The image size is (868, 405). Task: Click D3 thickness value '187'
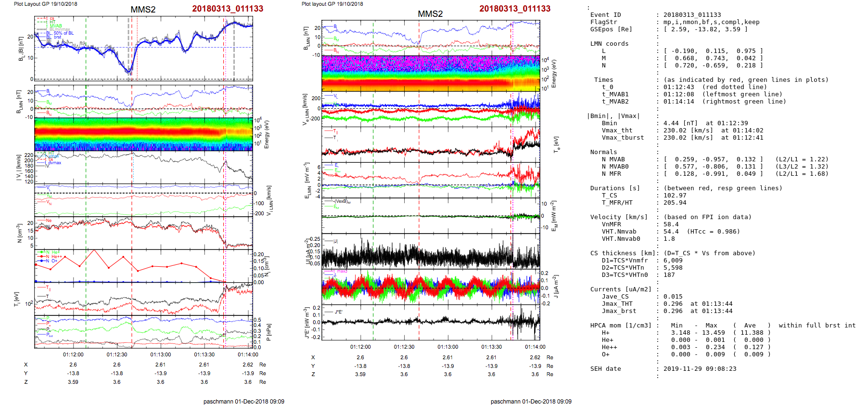[669, 275]
